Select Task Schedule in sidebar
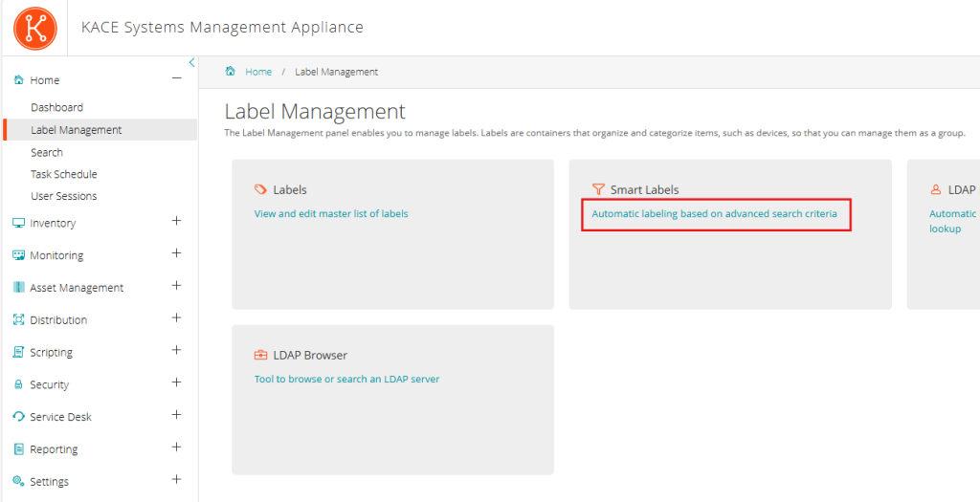 pyautogui.click(x=63, y=174)
